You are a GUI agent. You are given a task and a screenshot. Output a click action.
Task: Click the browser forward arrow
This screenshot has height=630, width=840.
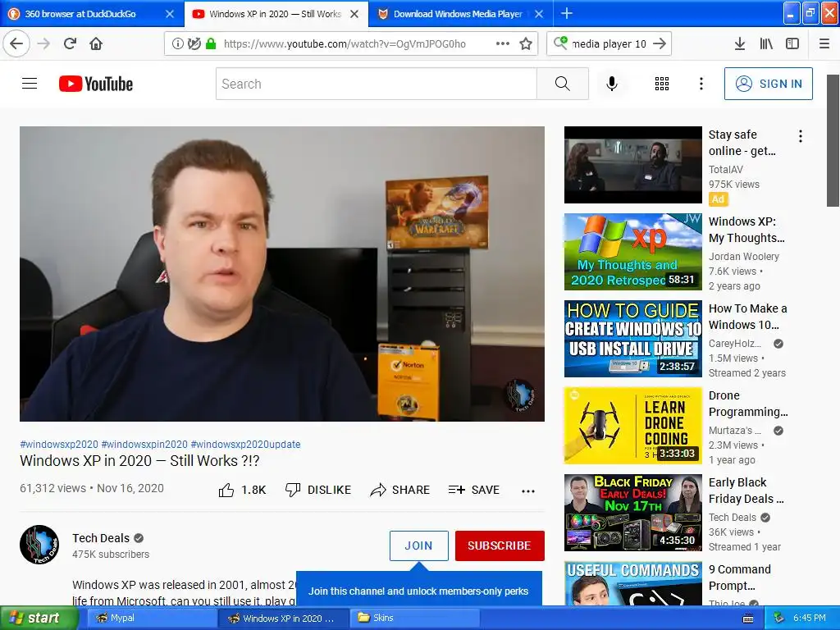click(43, 43)
